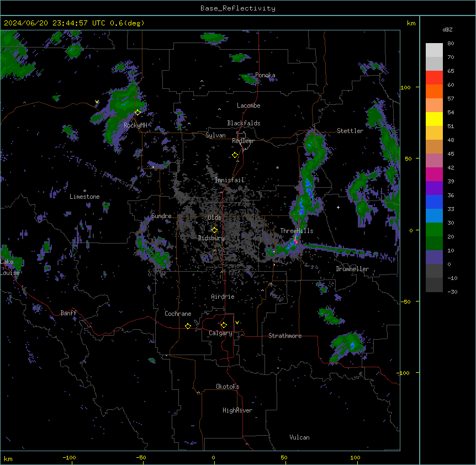Click the Okotoks label
Viewport: 476px width, 465px height.
tap(228, 387)
